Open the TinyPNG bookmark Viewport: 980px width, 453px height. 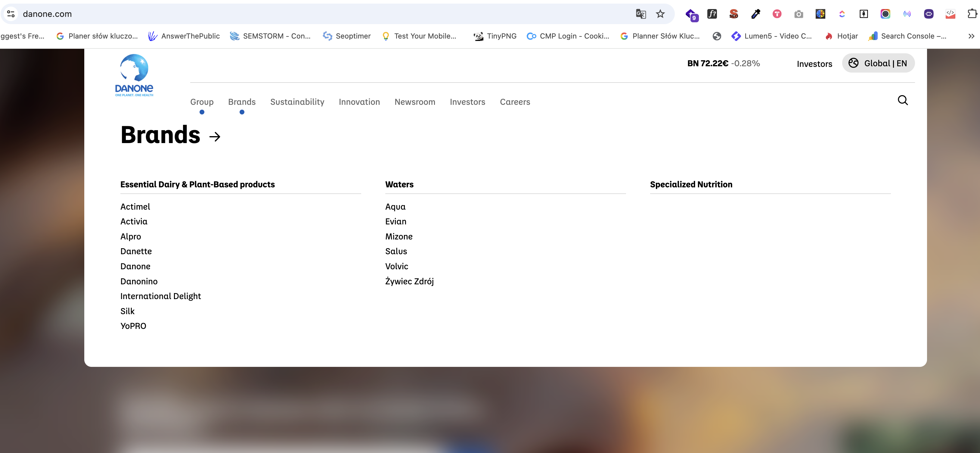(x=495, y=36)
